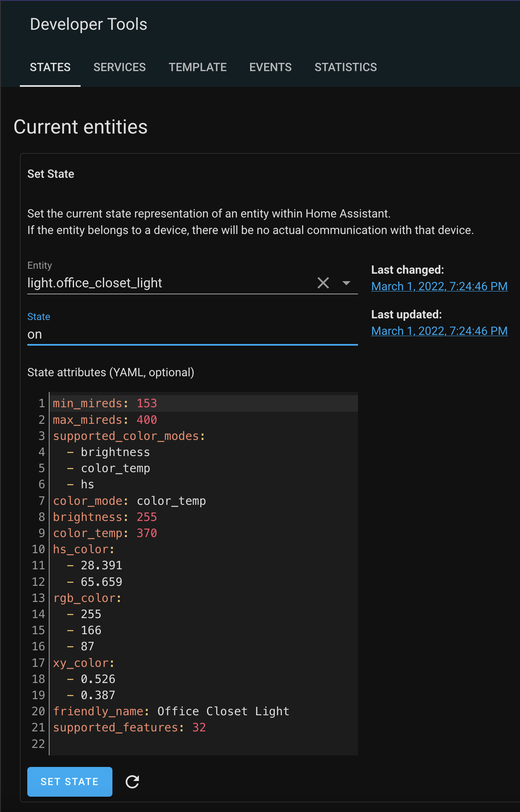Open the entity picker dropdown arrow
This screenshot has height=812, width=520.
click(x=346, y=283)
